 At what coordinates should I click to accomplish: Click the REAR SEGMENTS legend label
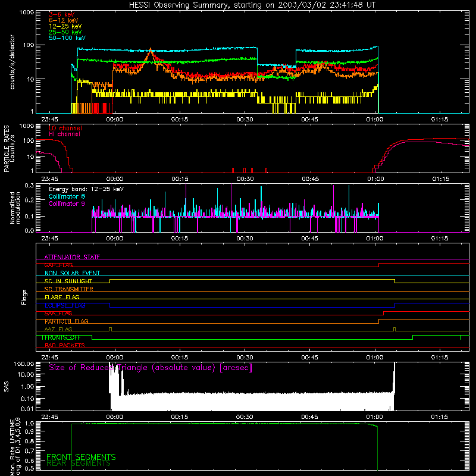pos(79,464)
